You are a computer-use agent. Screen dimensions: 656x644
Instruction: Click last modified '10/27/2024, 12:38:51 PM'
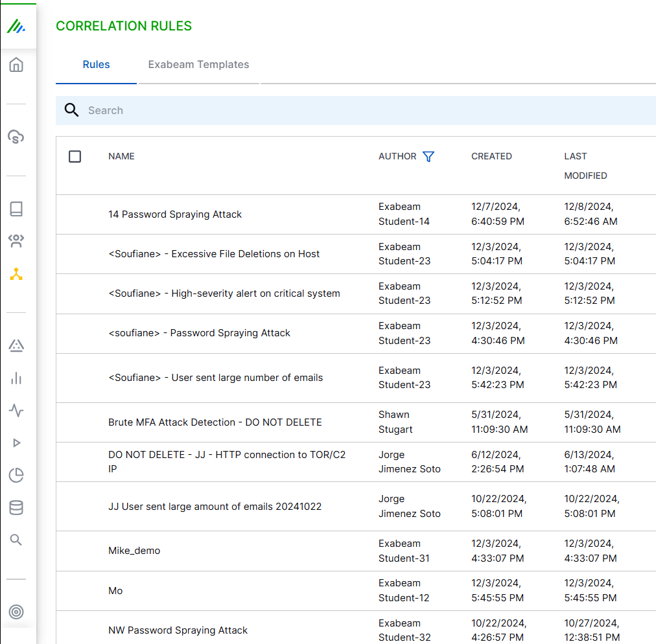pyautogui.click(x=592, y=630)
